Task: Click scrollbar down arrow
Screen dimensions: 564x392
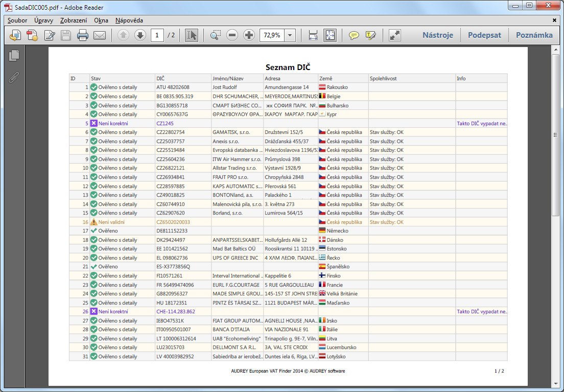Action: pos(555,384)
